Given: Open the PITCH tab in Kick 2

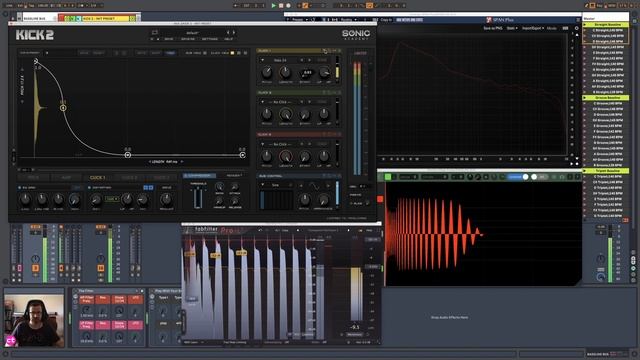Looking at the screenshot, I should tap(33, 178).
